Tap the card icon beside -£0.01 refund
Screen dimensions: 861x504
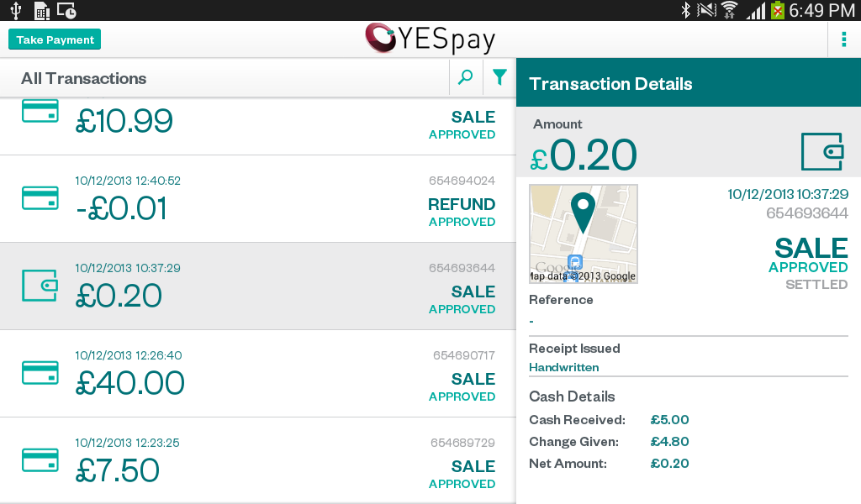pyautogui.click(x=40, y=198)
